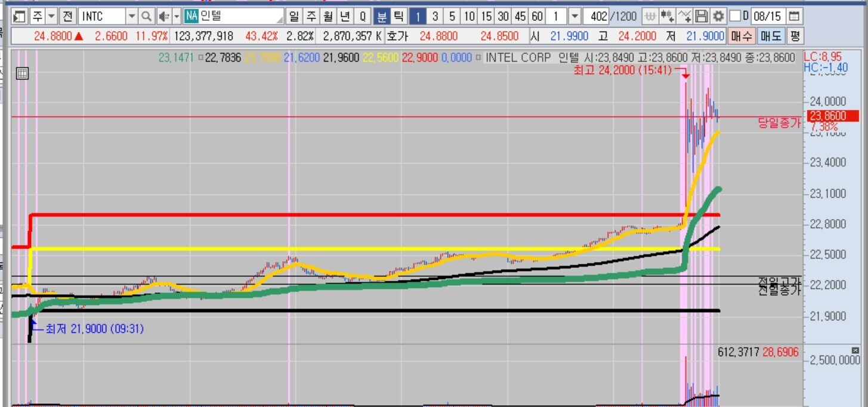Click the 612.3717 volume indicator value
868x407 pixels.
click(739, 353)
